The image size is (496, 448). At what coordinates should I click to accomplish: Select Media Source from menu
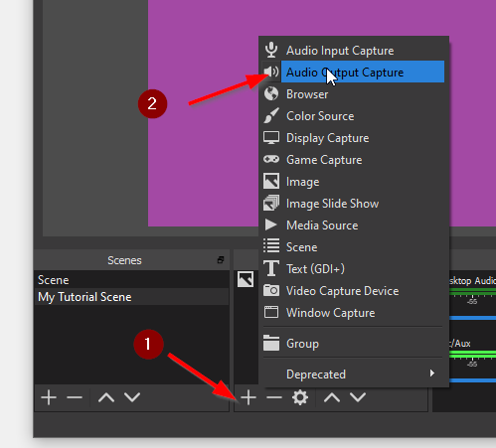pyautogui.click(x=354, y=225)
